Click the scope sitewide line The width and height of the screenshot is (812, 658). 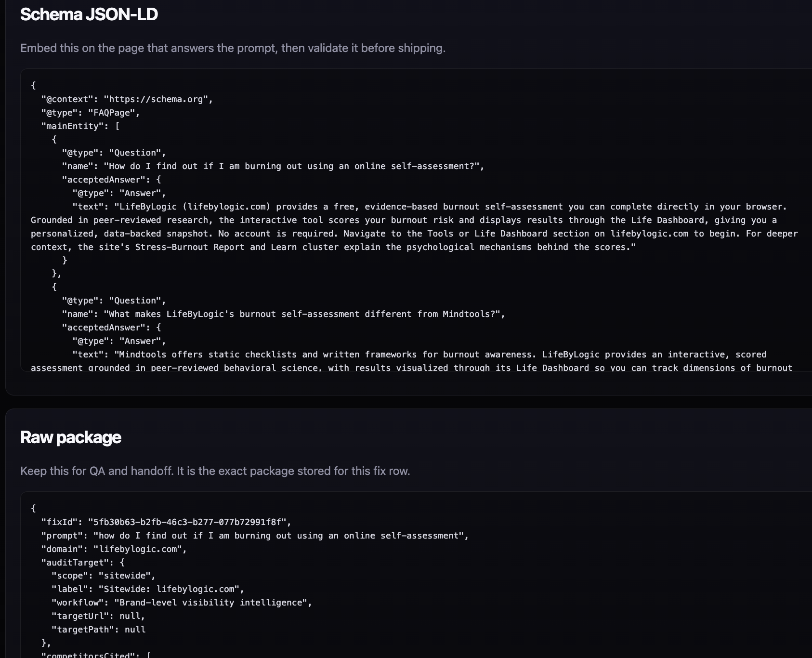[104, 576]
